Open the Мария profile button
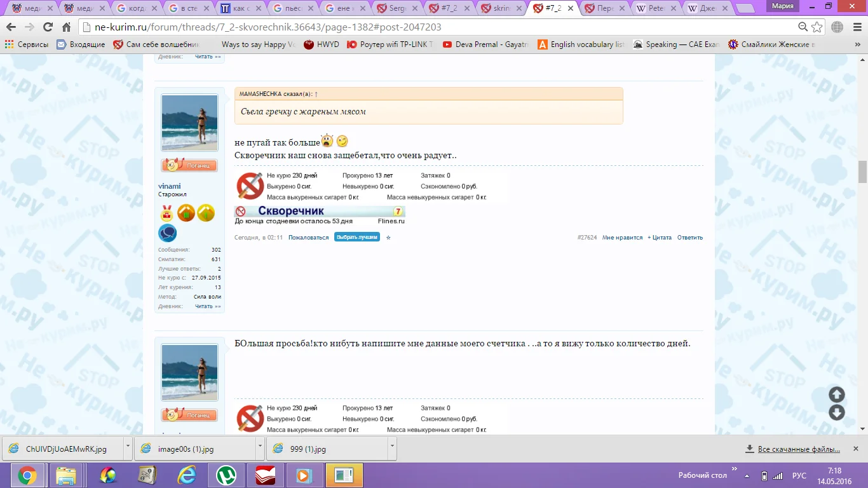This screenshot has height=488, width=868. coord(783,6)
